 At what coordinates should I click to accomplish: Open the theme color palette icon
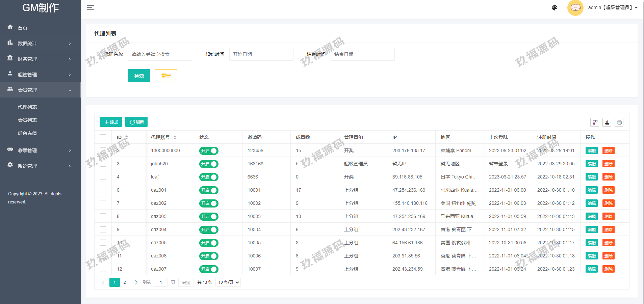point(555,8)
